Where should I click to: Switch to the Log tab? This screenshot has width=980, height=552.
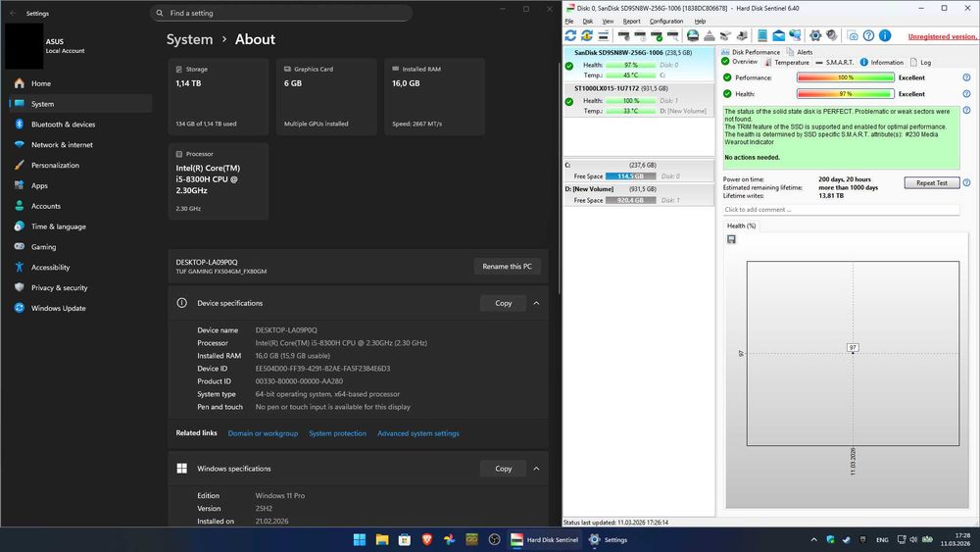tap(920, 63)
